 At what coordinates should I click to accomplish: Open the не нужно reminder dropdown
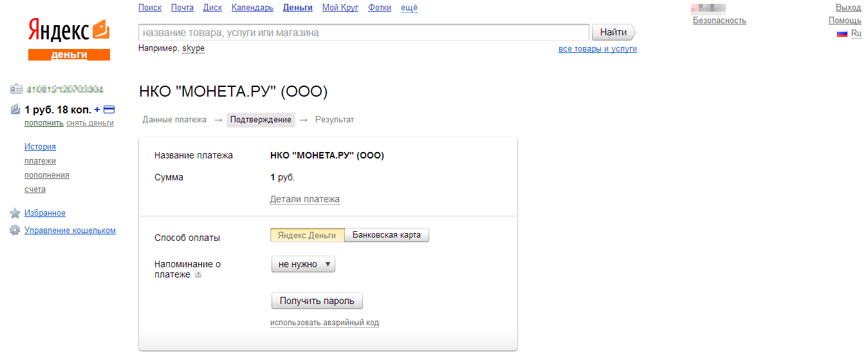click(x=303, y=264)
